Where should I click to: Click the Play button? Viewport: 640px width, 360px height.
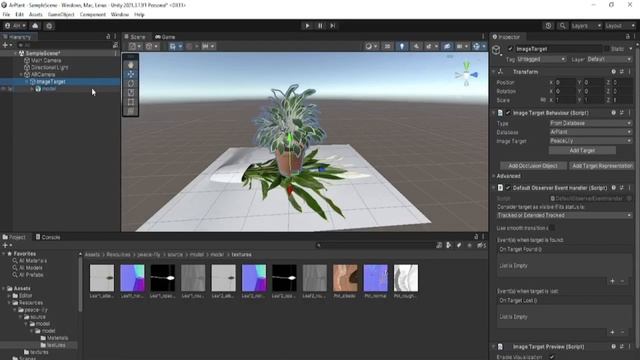tap(307, 26)
